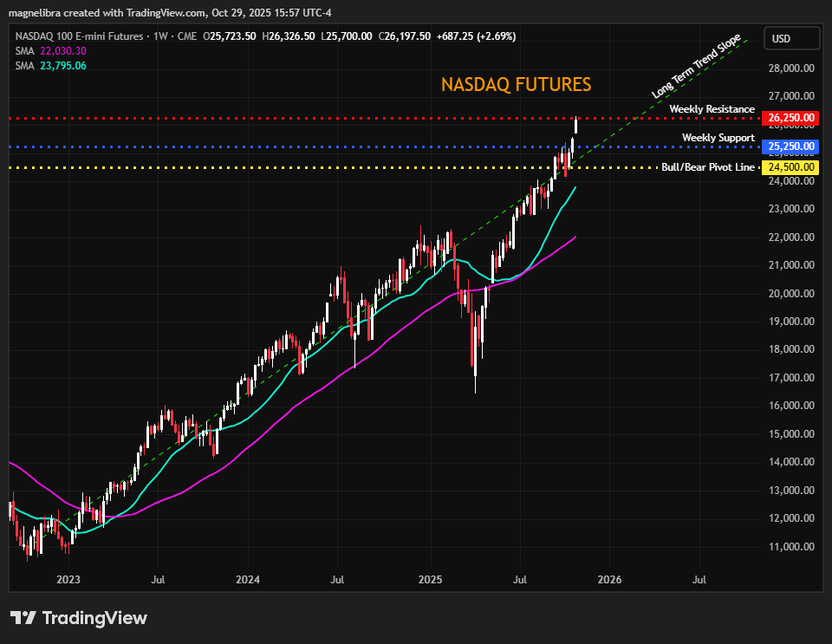Screen dimensions: 832x644
Task: Click the 2024 time axis label
Action: coord(248,579)
